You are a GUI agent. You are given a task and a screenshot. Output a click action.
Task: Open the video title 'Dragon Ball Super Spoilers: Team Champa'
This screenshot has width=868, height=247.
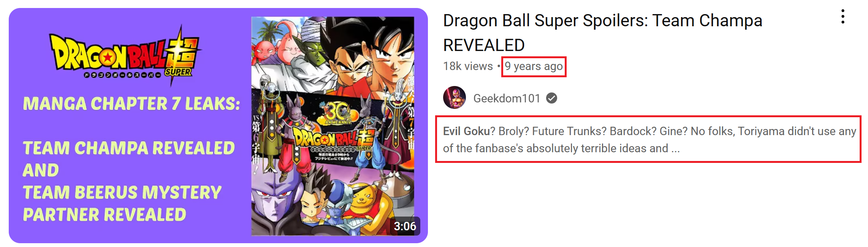click(603, 21)
